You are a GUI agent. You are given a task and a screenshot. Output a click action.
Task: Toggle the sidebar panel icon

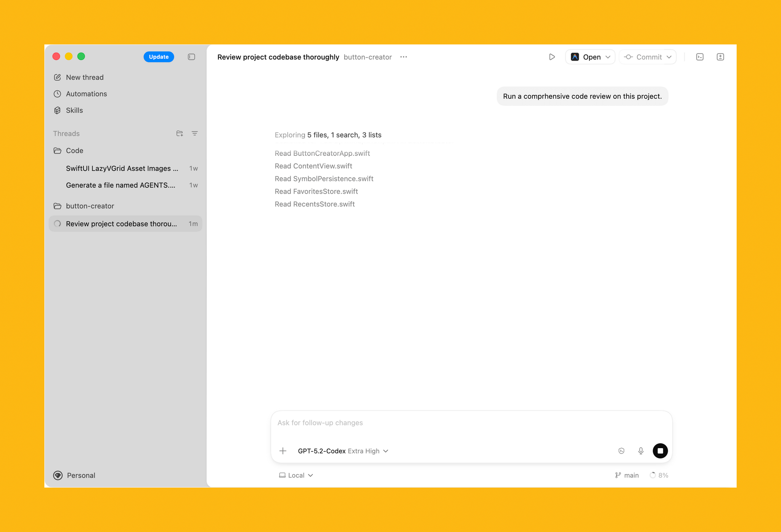click(191, 57)
